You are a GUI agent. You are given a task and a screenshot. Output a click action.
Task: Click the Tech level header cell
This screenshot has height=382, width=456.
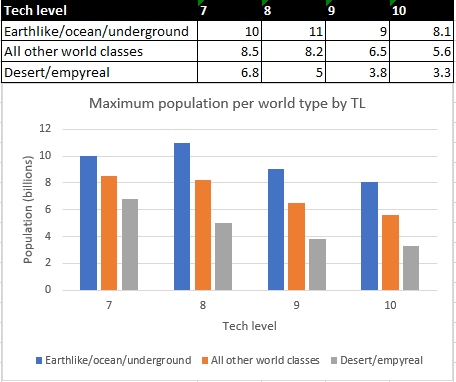[99, 10]
